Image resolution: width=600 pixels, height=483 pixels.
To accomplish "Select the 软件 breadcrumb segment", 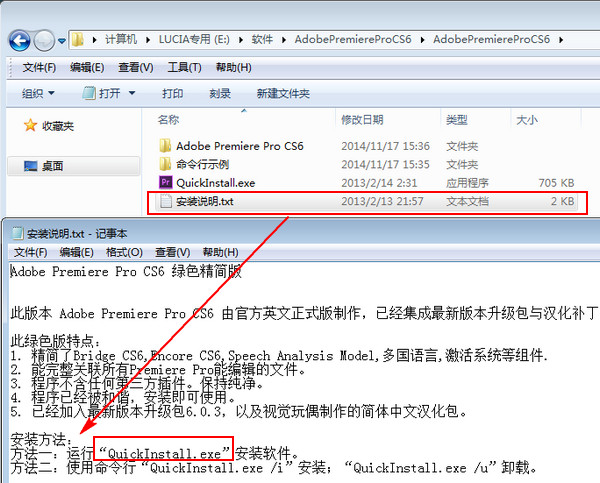I will [x=262, y=39].
